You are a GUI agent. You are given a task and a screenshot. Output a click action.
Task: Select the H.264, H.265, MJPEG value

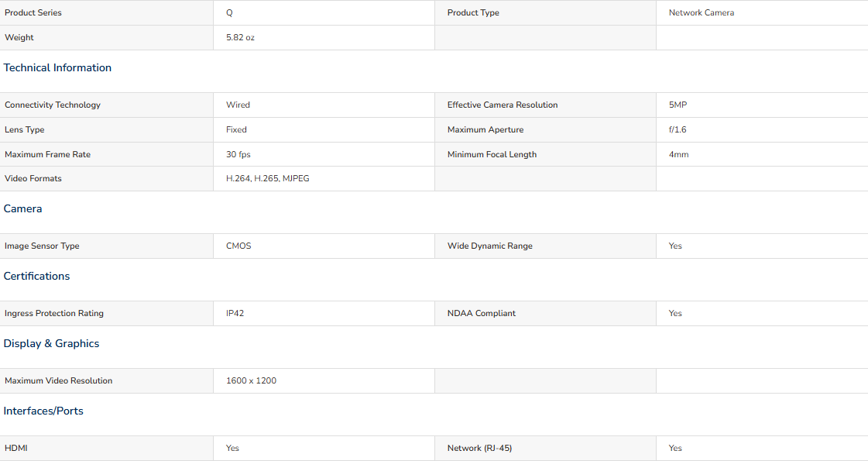267,178
